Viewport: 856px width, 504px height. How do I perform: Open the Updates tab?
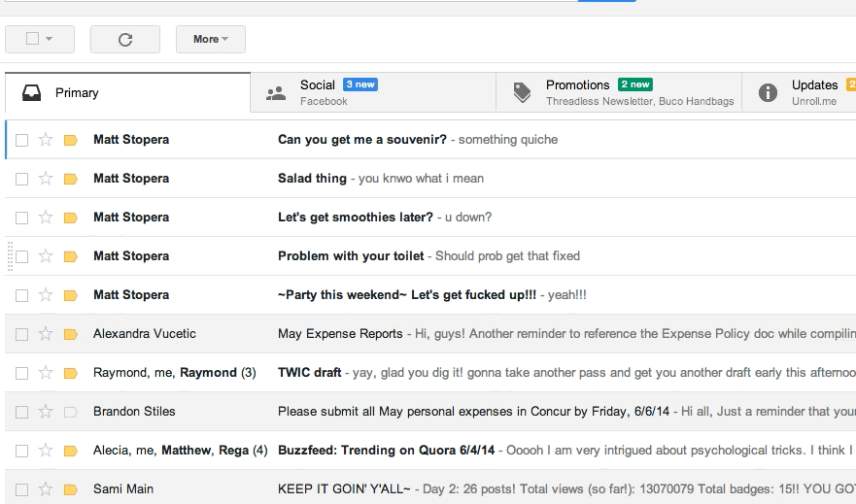coord(800,92)
